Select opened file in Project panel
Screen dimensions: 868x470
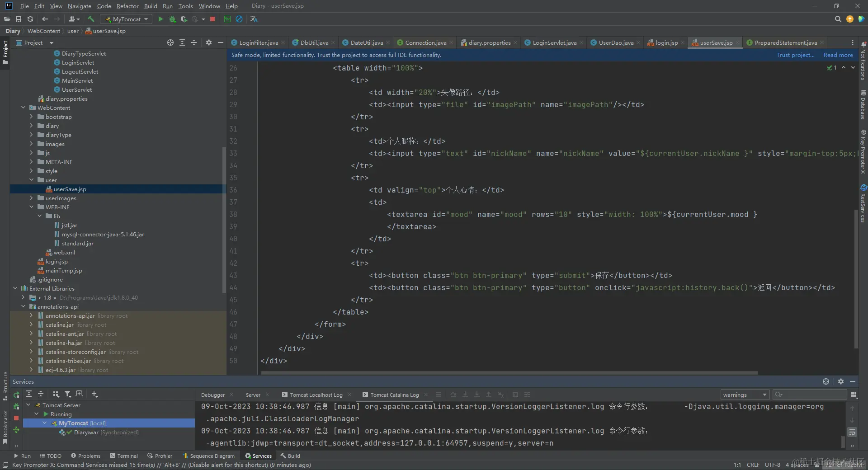coord(170,42)
